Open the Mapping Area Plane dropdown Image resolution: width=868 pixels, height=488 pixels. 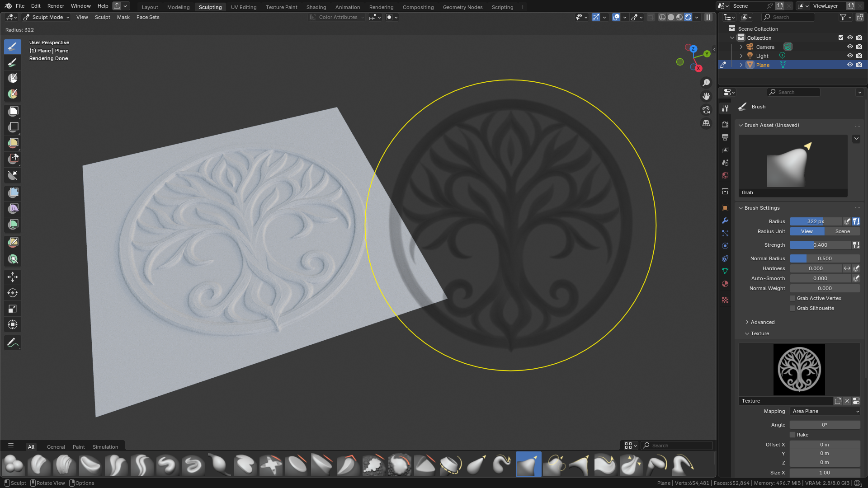825,411
